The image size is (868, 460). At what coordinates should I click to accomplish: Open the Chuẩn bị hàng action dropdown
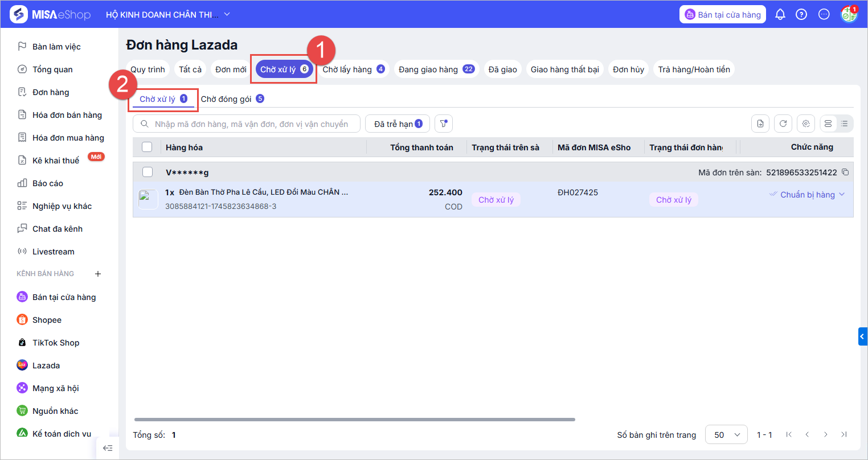pyautogui.click(x=807, y=195)
